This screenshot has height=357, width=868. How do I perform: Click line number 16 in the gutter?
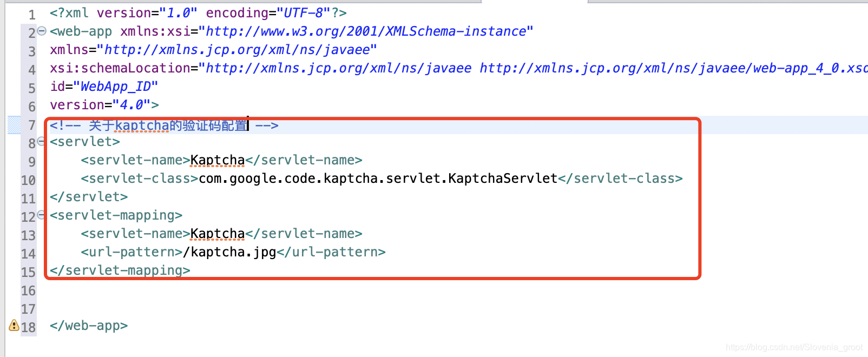pyautogui.click(x=28, y=291)
